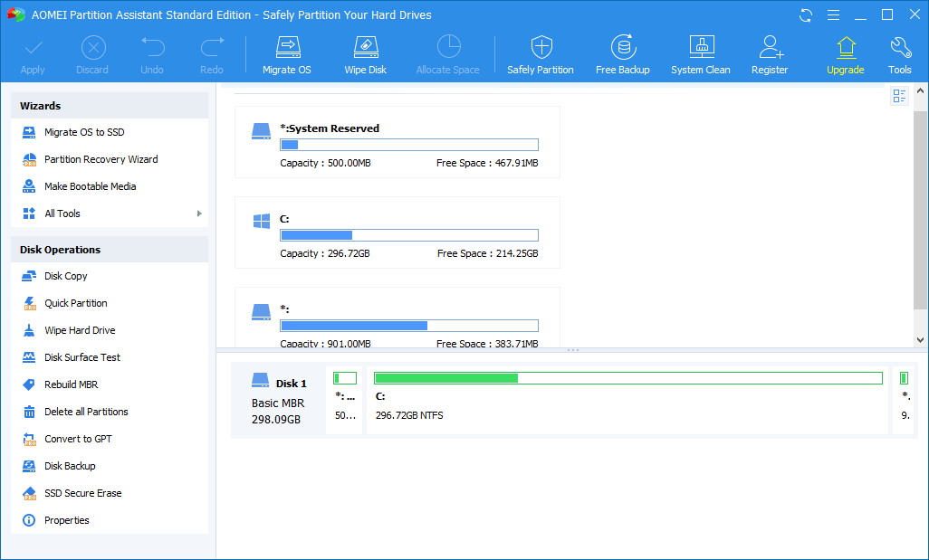Click the Disk 1 drive icon
Screen dimensions: 929x560
click(x=261, y=380)
